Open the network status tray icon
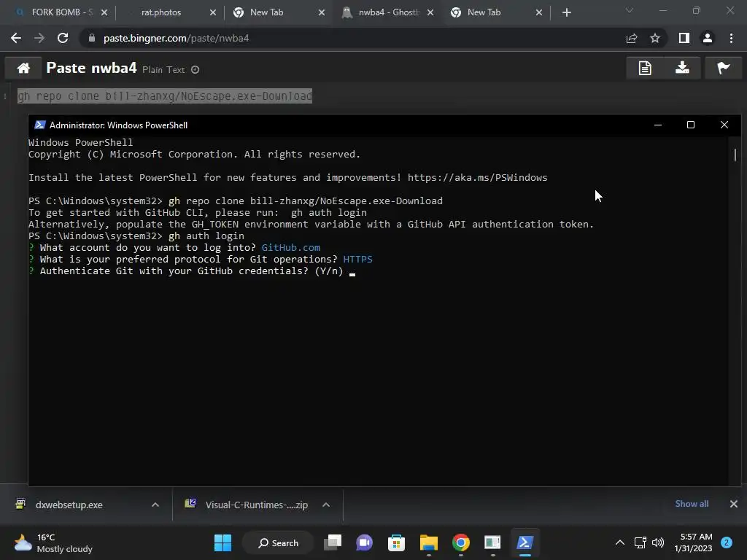The height and width of the screenshot is (560, 747). click(x=640, y=542)
